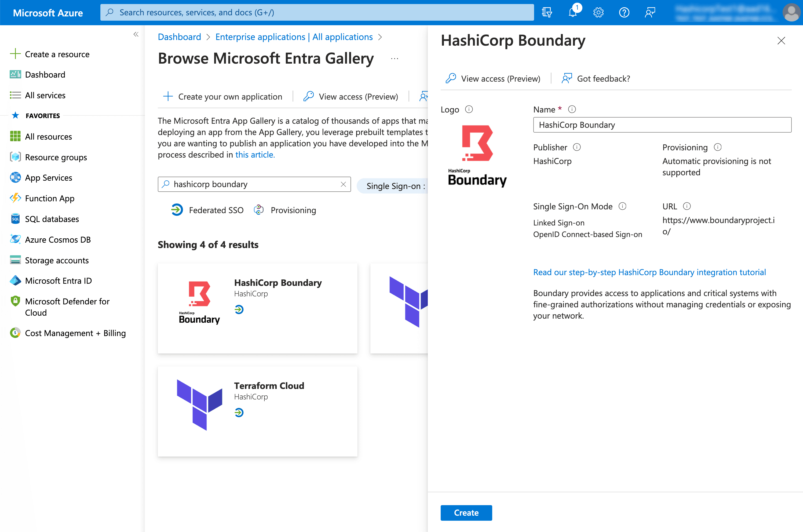
Task: Open Dashboard in the sidebar
Action: click(45, 75)
